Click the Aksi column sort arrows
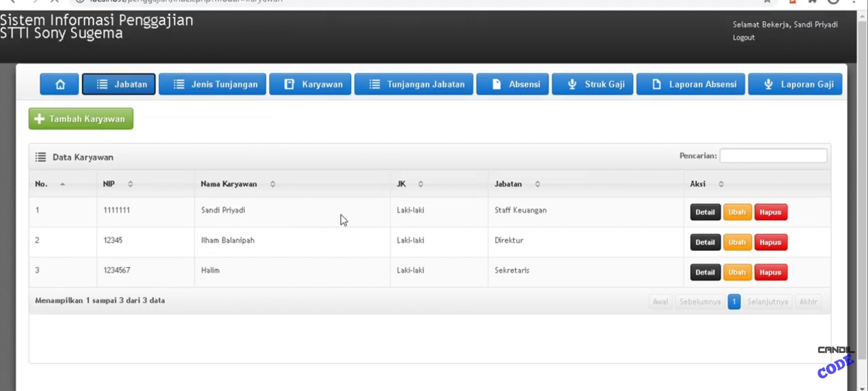The image size is (868, 391). click(721, 184)
